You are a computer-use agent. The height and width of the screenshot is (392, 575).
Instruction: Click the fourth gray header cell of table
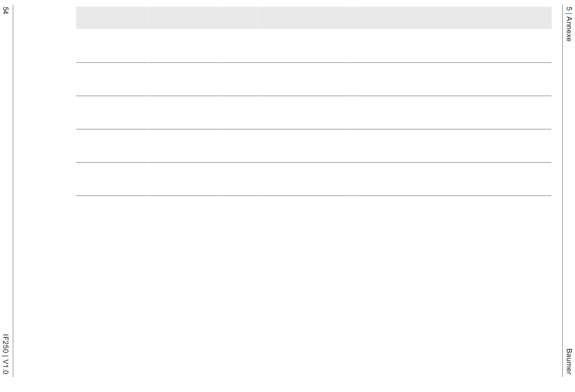coord(304,18)
